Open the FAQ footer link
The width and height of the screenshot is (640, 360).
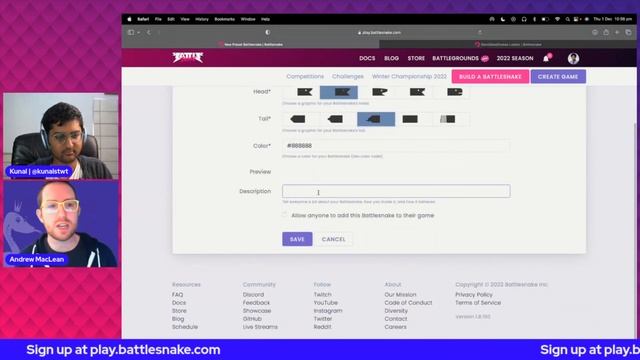[x=177, y=295]
